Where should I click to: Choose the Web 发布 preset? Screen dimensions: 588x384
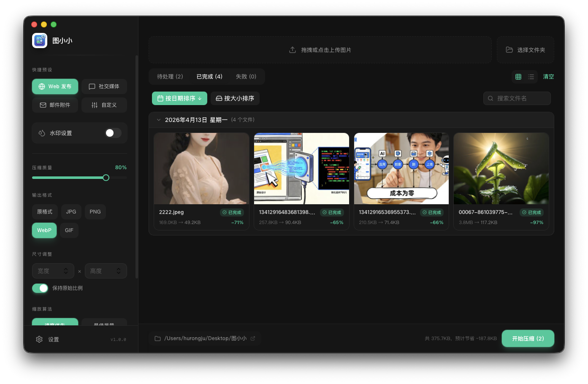click(55, 87)
